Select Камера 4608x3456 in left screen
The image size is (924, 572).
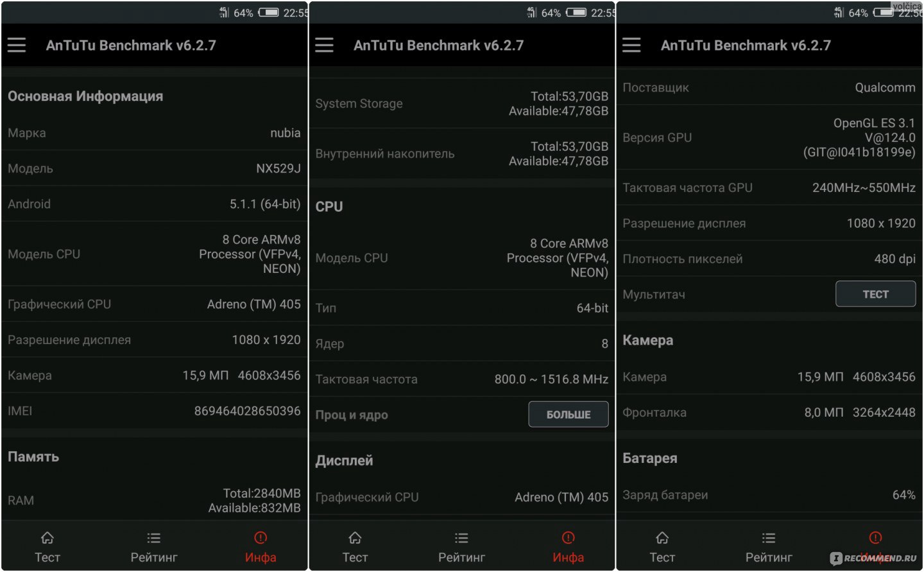269,376
